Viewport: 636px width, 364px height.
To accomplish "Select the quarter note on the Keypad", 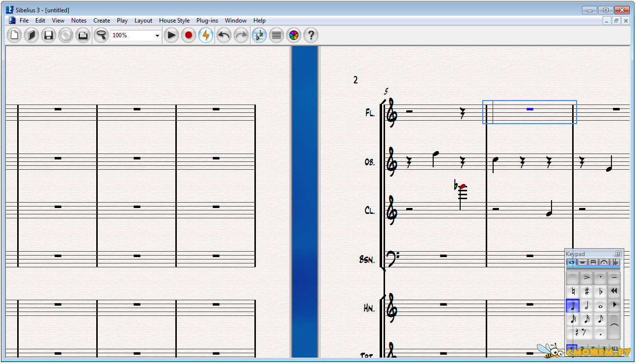I will coord(573,306).
